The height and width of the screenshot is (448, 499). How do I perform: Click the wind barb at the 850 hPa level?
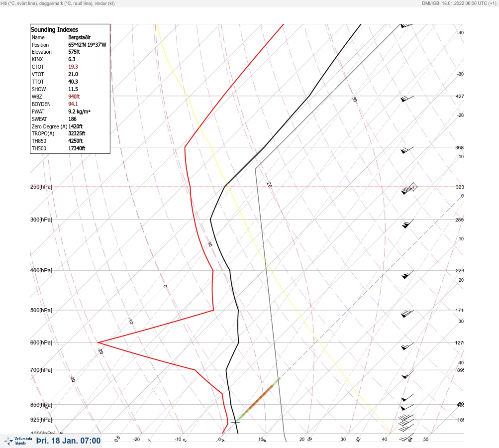coord(407,407)
